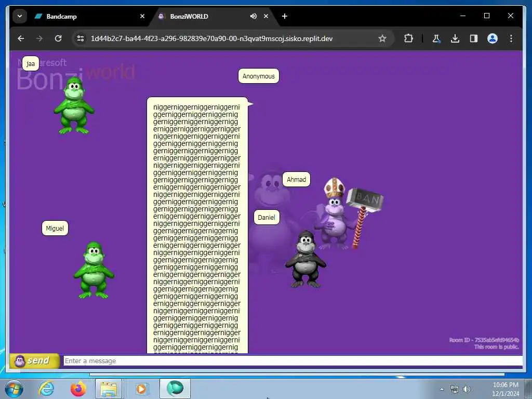532x399 pixels.
Task: Reload the current page
Action: coord(58,38)
